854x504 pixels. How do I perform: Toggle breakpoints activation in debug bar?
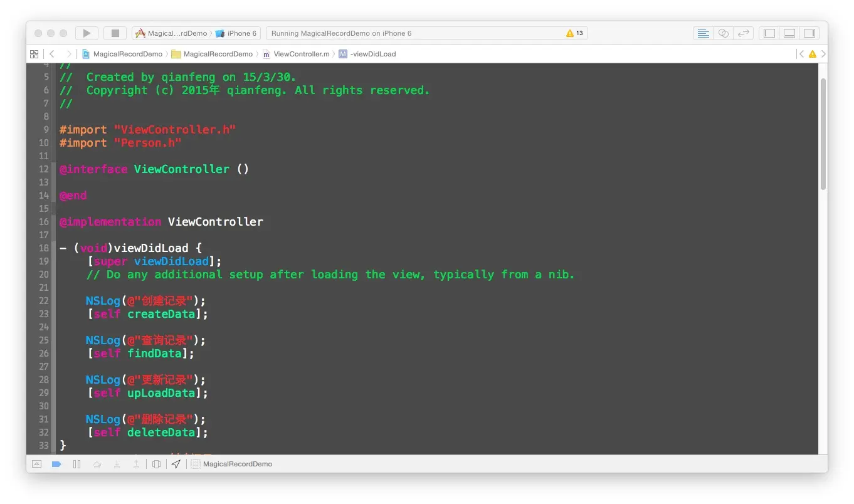pyautogui.click(x=56, y=464)
